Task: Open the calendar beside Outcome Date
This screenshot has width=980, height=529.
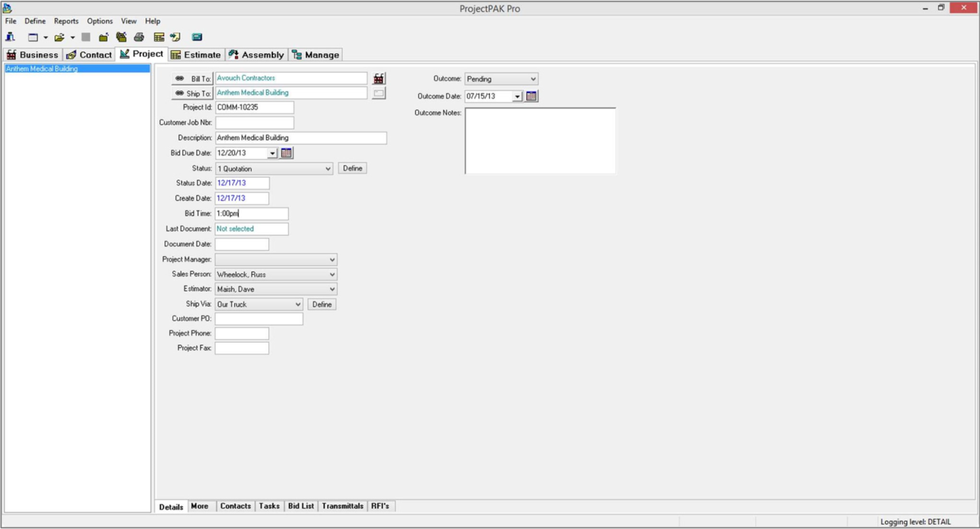Action: (532, 95)
